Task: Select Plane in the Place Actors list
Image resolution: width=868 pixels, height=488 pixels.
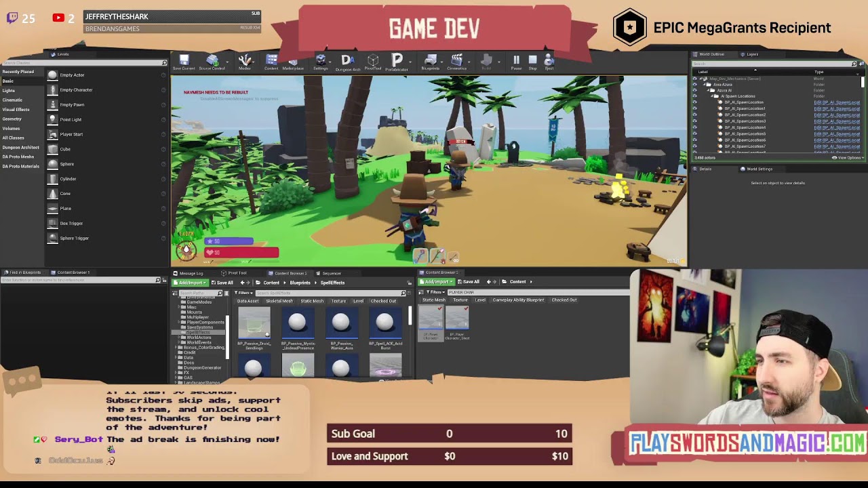Action: (106, 209)
